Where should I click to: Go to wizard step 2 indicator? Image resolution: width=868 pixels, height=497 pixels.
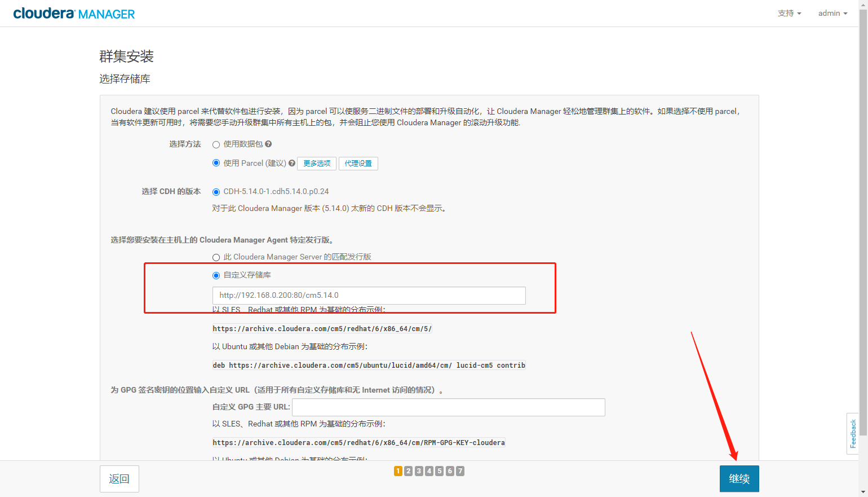[409, 471]
